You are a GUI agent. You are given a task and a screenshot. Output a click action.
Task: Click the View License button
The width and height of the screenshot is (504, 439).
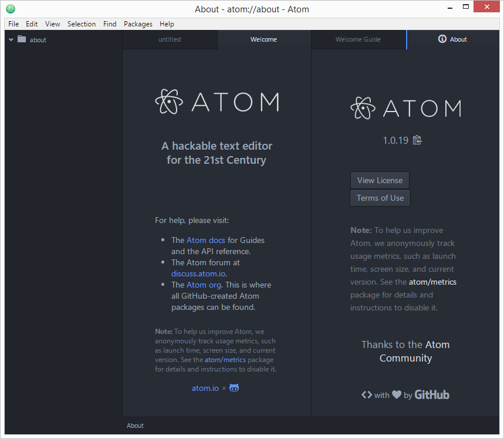coord(380,180)
